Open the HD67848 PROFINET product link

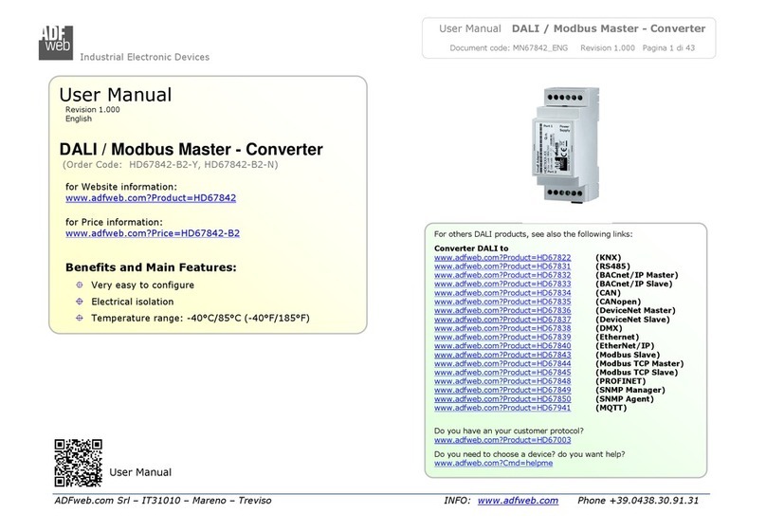(x=502, y=381)
